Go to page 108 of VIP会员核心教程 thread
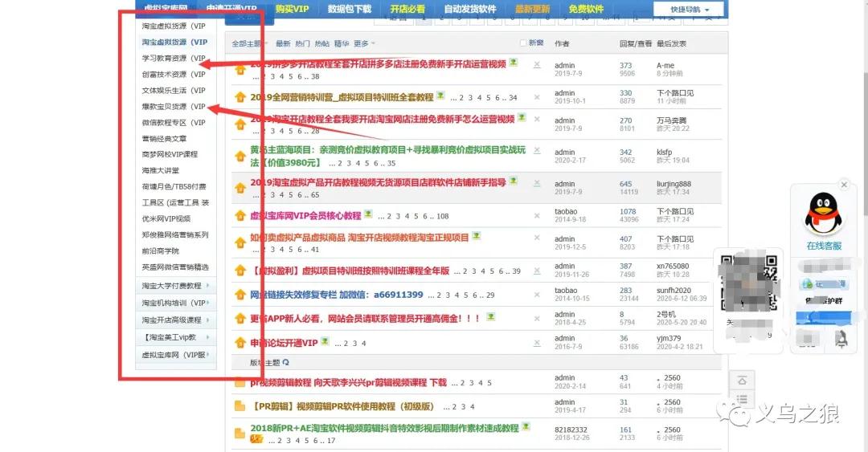Screen dimensions: 868x452 point(442,216)
